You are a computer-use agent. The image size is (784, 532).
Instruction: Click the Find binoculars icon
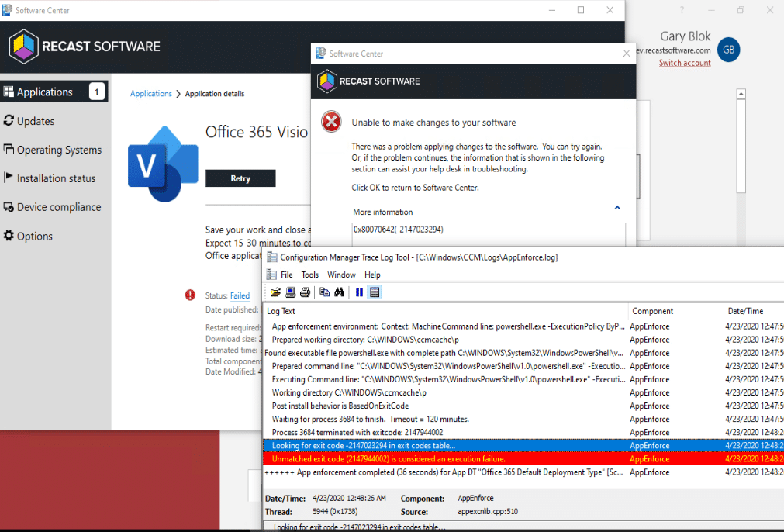339,292
